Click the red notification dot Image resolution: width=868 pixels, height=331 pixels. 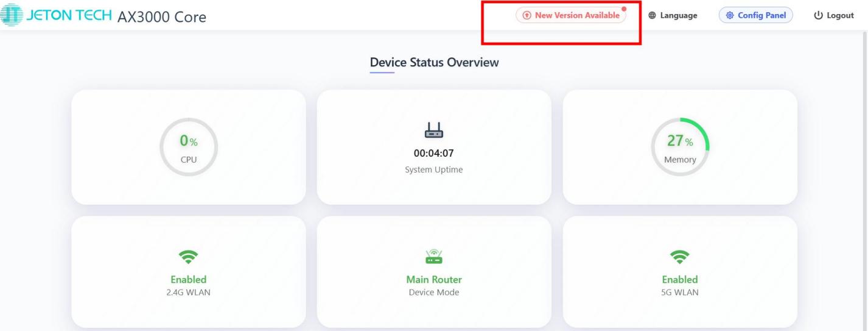[x=624, y=9]
